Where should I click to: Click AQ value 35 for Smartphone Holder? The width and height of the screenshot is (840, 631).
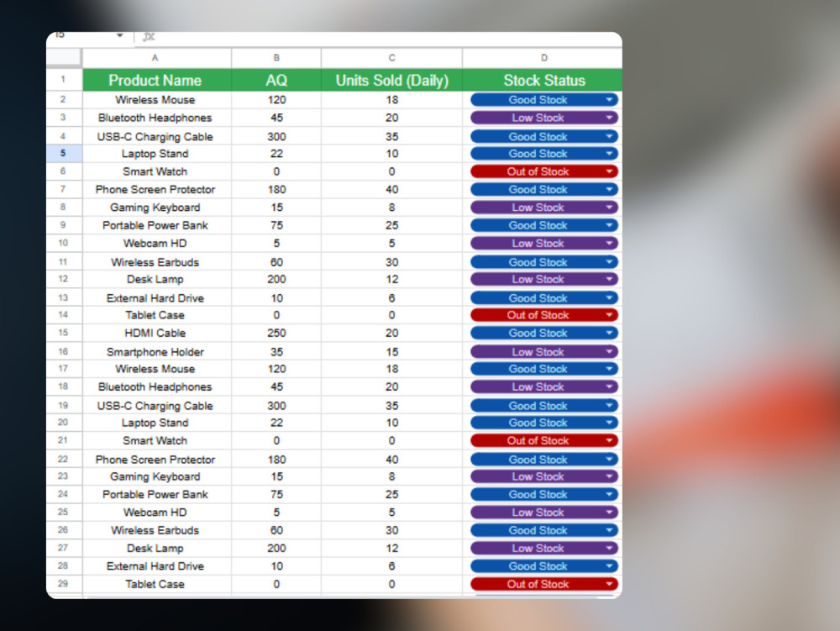coord(276,352)
